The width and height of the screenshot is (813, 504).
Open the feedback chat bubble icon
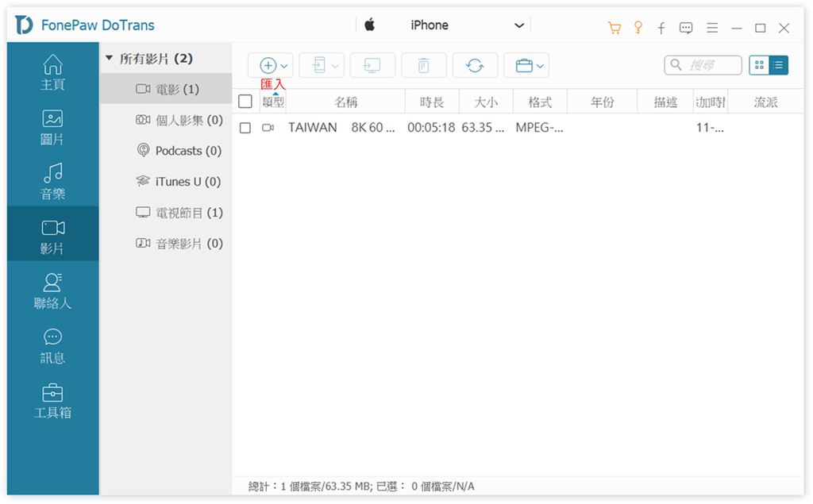tap(686, 28)
